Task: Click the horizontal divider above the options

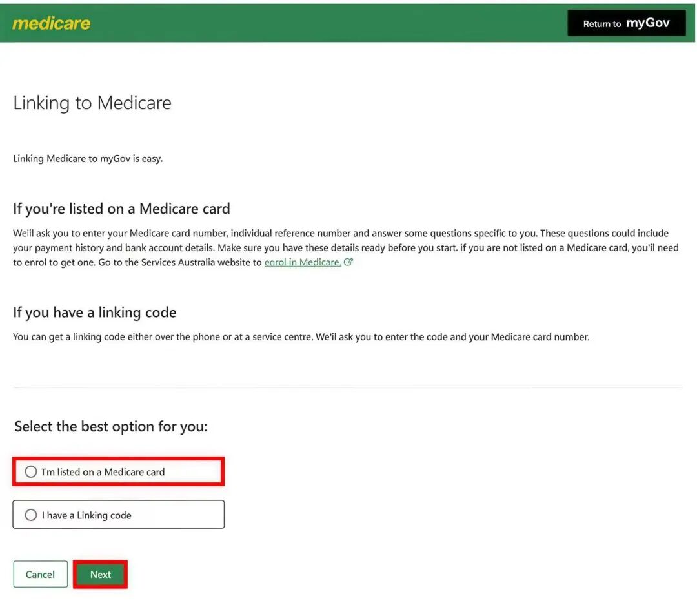Action: 347,387
